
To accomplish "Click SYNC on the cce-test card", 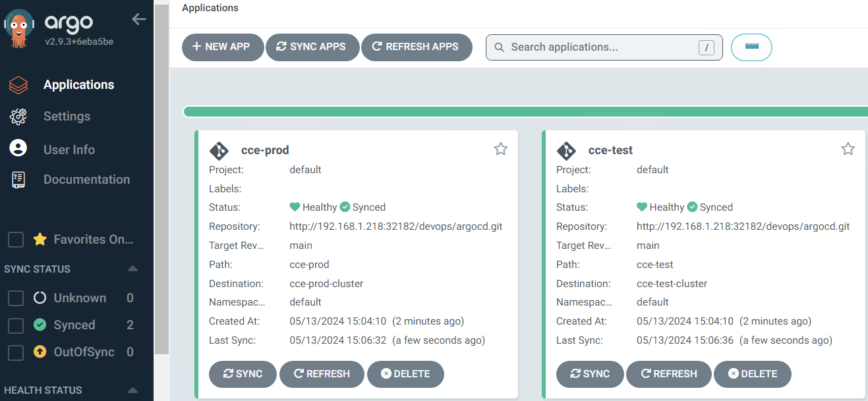I will coord(591,374).
